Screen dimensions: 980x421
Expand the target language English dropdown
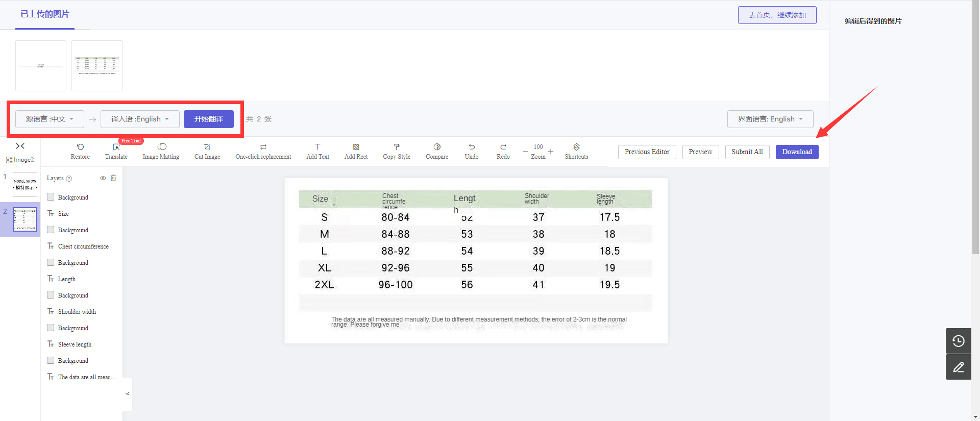point(140,119)
